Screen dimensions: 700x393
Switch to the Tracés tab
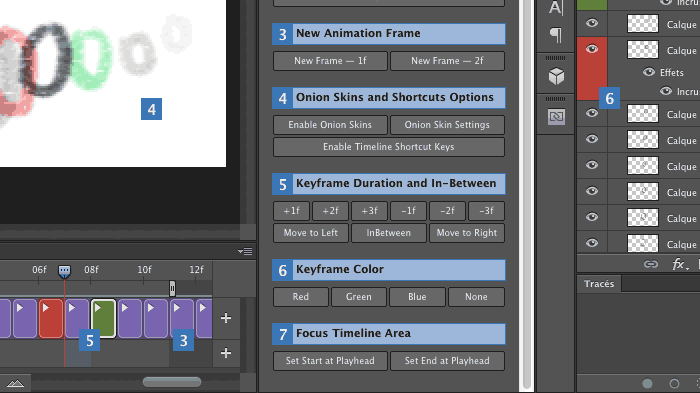click(x=599, y=284)
